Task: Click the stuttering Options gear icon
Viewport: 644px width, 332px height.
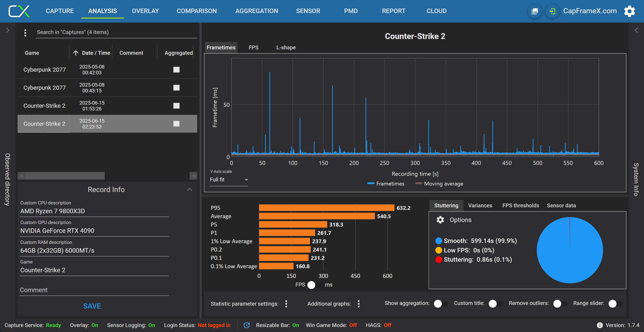Action: click(x=440, y=220)
